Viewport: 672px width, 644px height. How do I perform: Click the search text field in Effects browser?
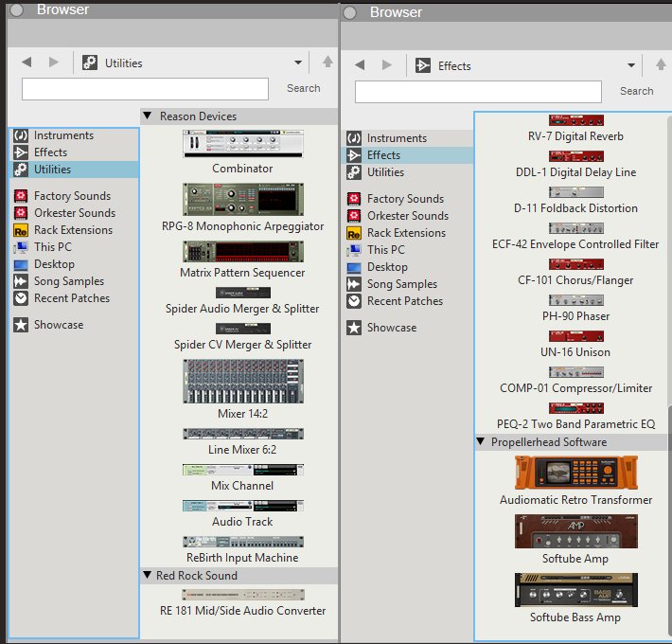(x=478, y=92)
